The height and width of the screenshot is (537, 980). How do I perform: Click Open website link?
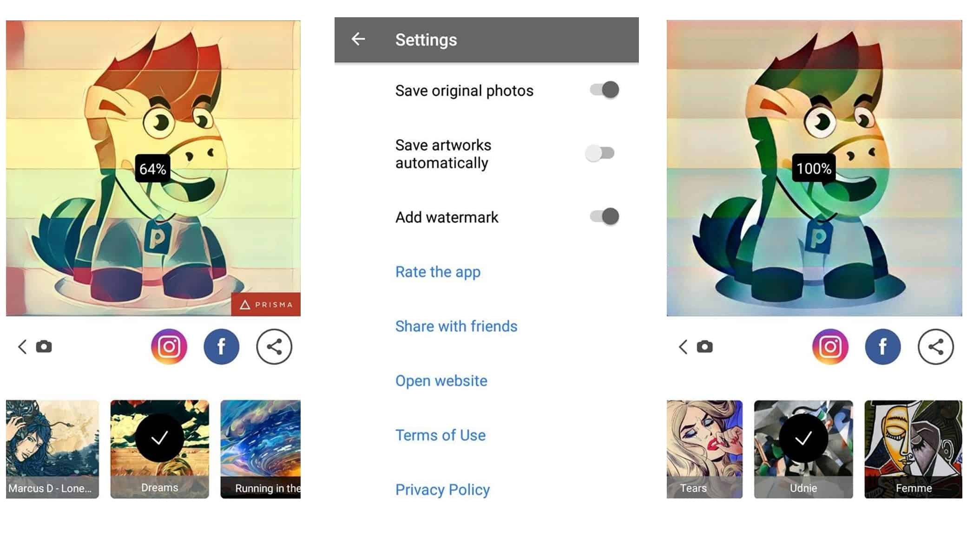(441, 381)
